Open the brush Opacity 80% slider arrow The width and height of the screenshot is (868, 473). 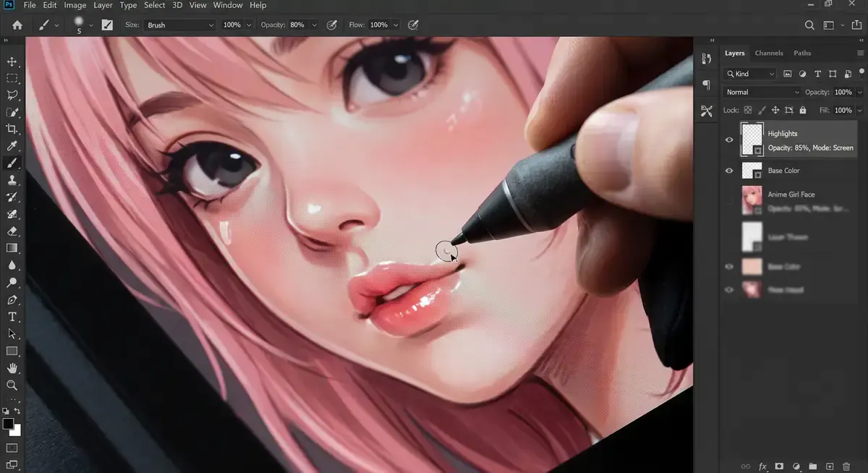314,25
